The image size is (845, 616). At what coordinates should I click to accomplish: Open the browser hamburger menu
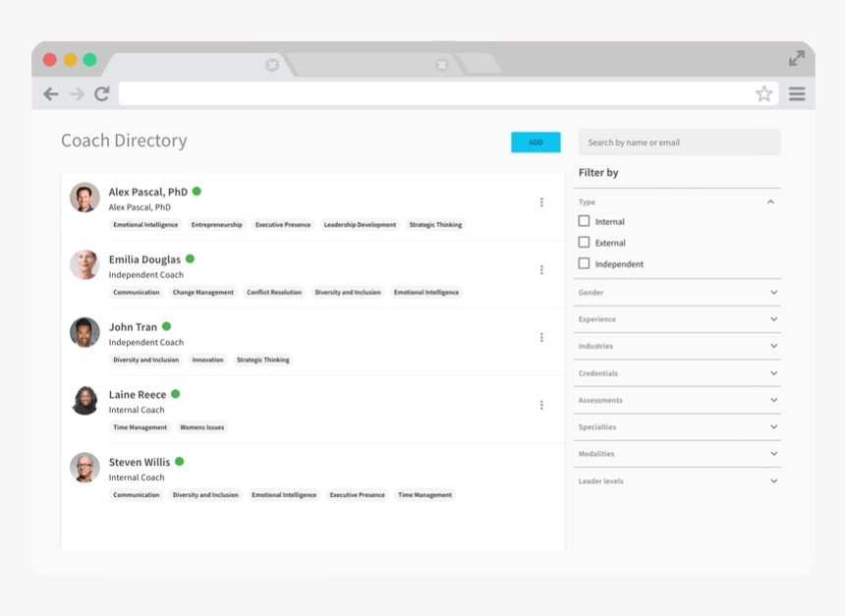pos(797,94)
